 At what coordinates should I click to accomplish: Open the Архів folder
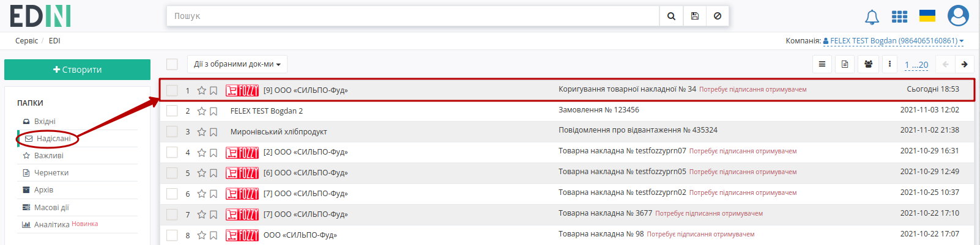43,190
